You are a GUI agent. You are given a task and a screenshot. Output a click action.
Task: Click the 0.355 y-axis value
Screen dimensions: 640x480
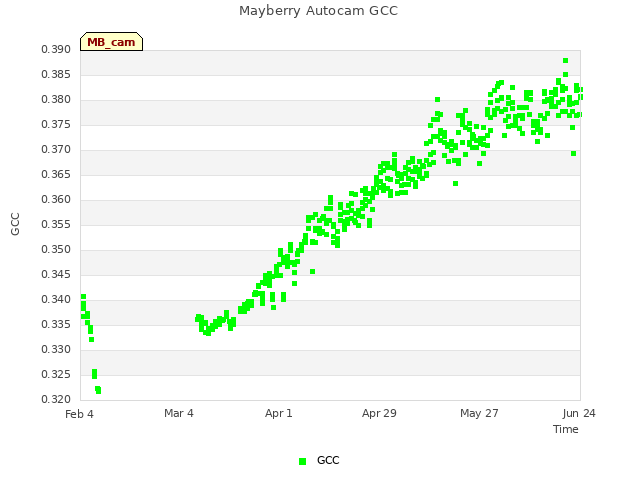(x=56, y=224)
